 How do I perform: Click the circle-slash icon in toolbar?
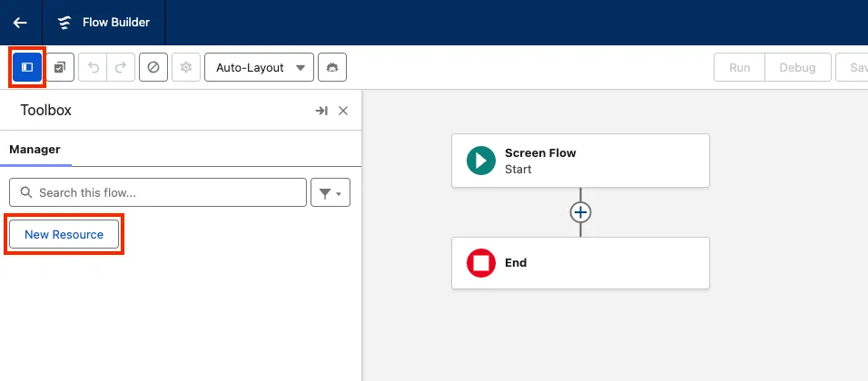point(153,67)
